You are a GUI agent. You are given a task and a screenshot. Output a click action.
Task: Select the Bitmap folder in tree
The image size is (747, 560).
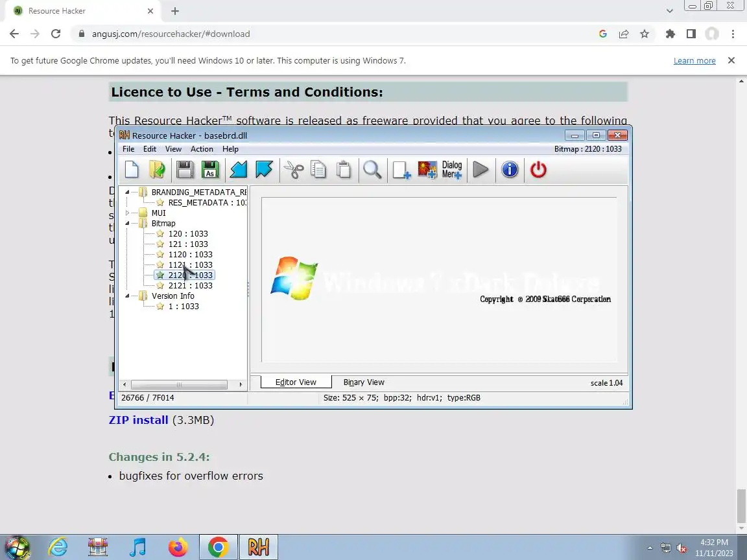(x=163, y=224)
